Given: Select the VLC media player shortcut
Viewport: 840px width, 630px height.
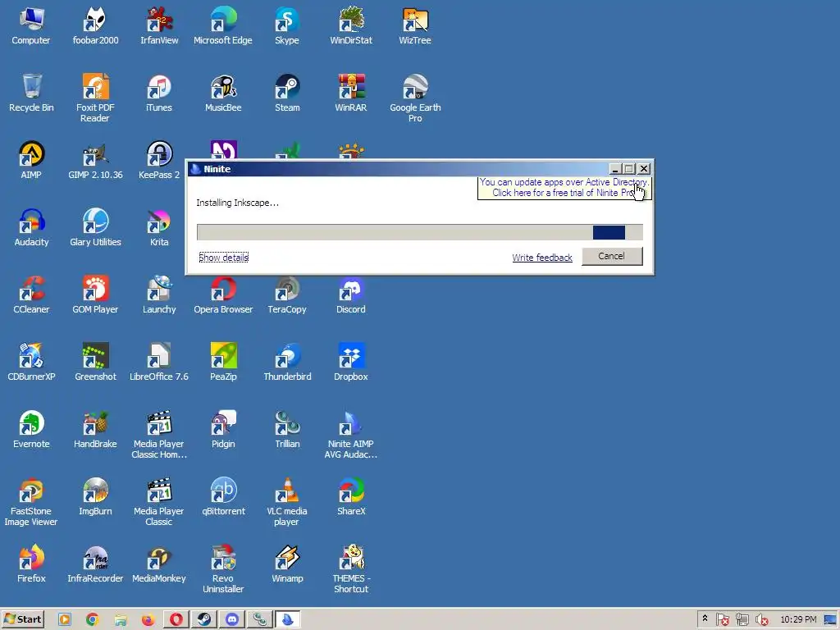Looking at the screenshot, I should pos(287,502).
